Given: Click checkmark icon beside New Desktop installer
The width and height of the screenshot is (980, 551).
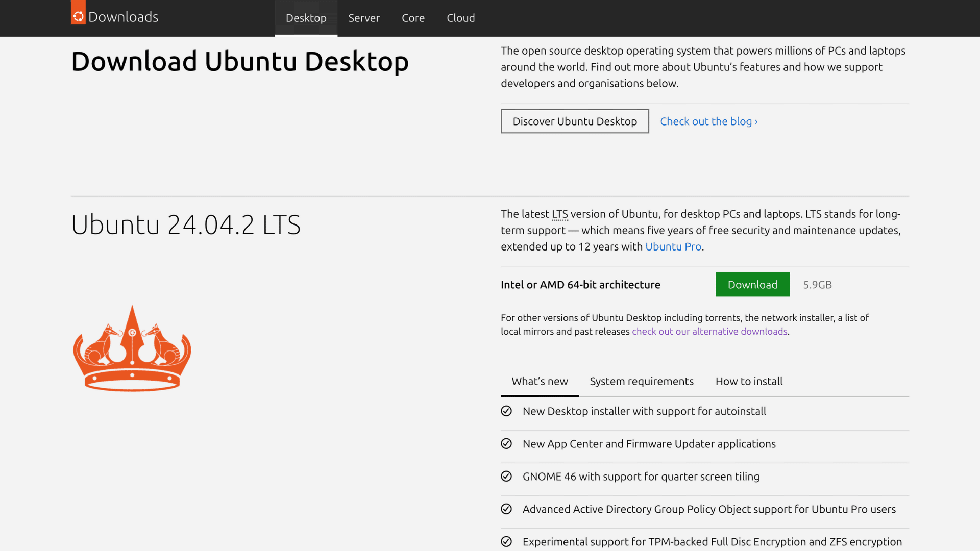Looking at the screenshot, I should (506, 411).
